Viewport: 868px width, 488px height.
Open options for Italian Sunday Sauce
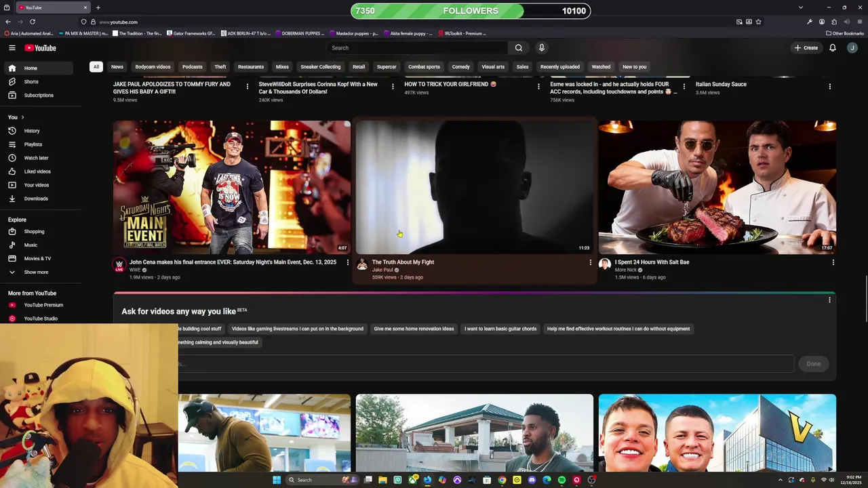click(x=829, y=86)
